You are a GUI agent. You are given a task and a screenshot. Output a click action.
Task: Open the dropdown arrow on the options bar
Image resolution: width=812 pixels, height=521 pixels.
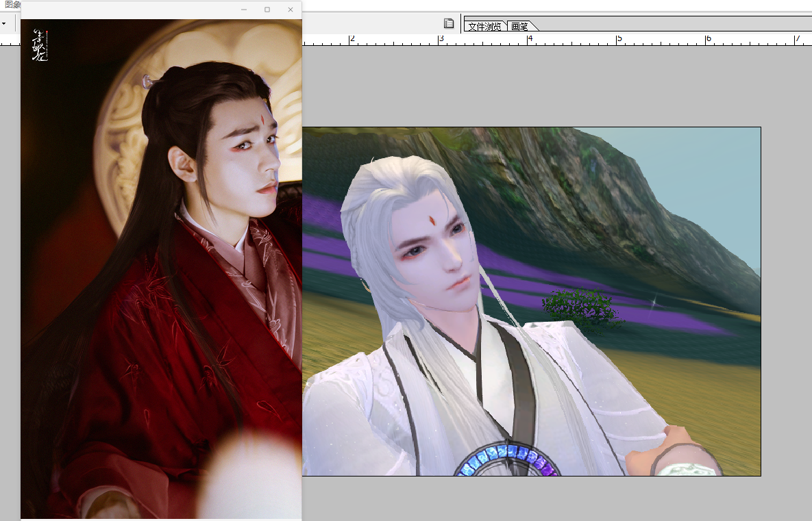[x=3, y=24]
